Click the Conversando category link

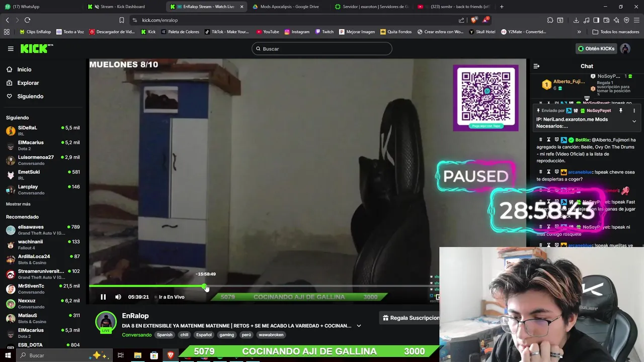click(x=136, y=335)
